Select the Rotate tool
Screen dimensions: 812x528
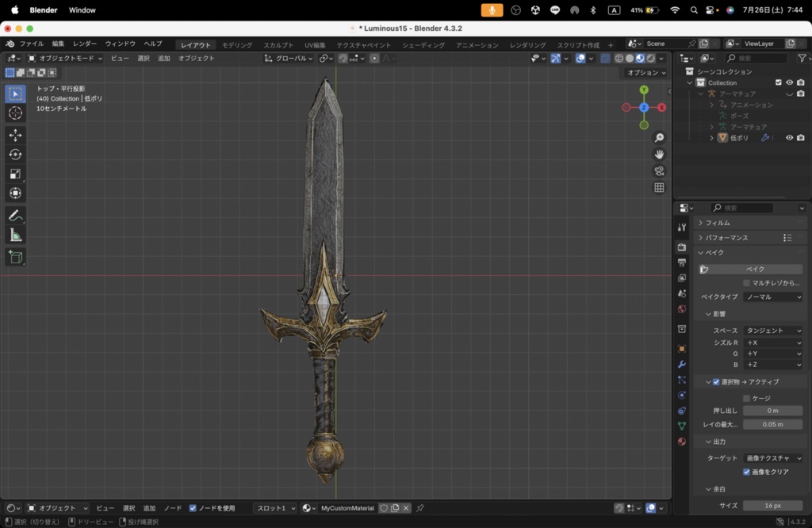pyautogui.click(x=15, y=155)
